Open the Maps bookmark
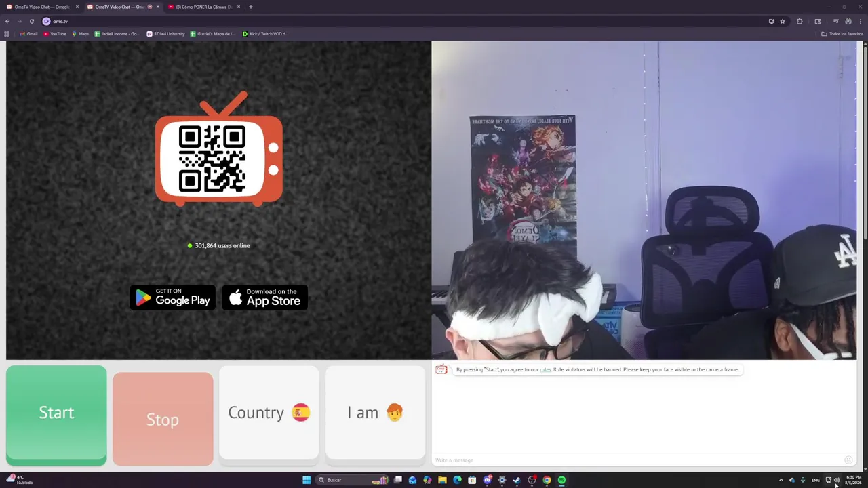The height and width of the screenshot is (488, 868). pyautogui.click(x=80, y=33)
